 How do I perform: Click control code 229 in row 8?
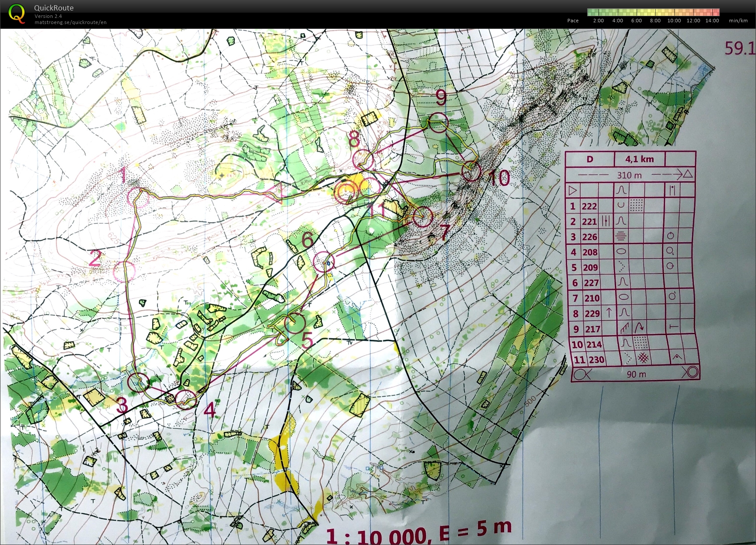592,314
